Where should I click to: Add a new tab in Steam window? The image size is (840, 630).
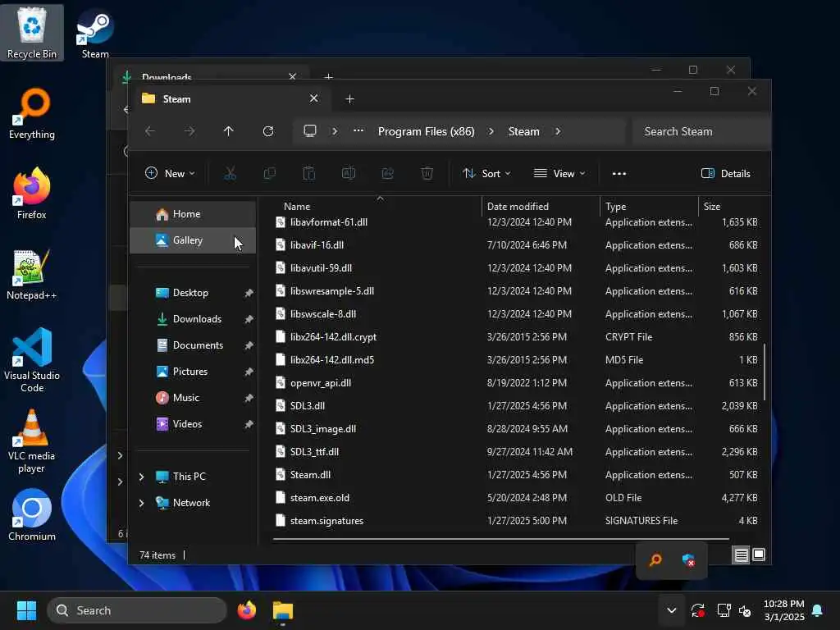point(349,99)
